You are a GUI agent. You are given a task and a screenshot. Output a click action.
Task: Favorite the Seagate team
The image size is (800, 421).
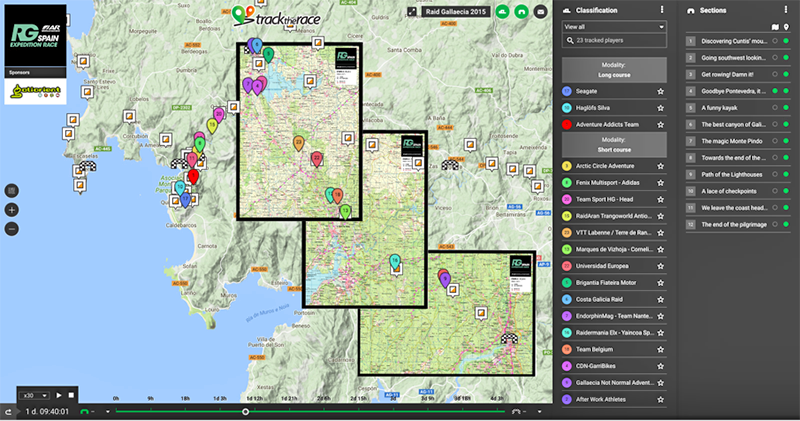pos(660,91)
